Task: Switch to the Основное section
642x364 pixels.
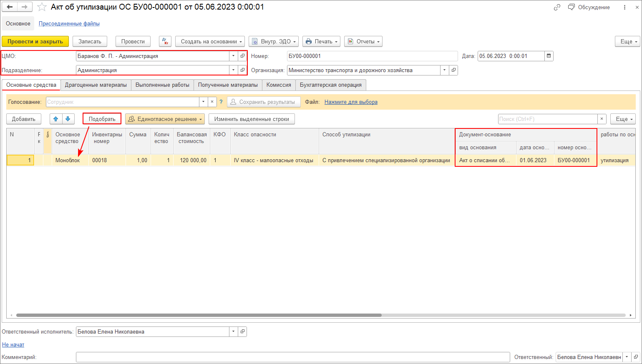Action: (x=18, y=23)
